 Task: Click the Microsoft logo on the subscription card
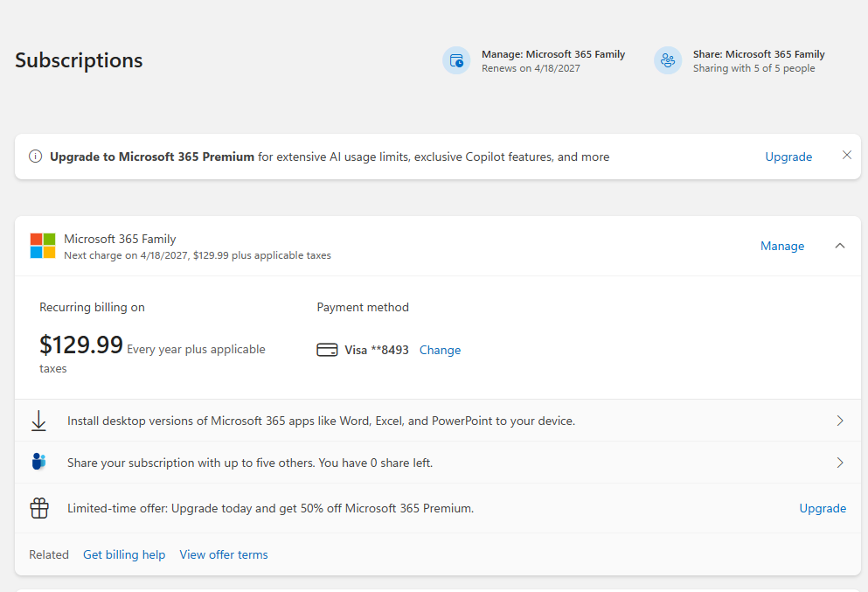pos(43,246)
